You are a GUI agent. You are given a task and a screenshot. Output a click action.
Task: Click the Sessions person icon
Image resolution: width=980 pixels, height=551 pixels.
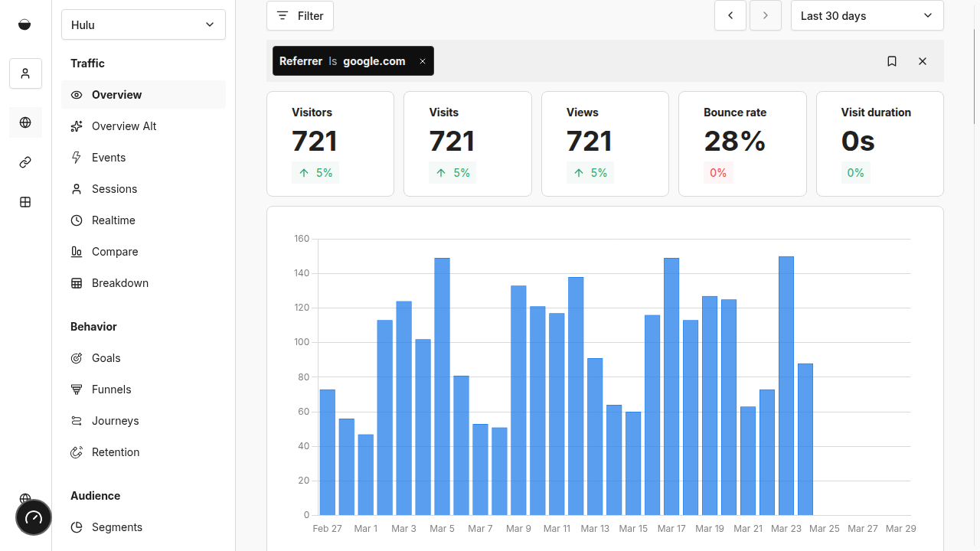coord(77,189)
